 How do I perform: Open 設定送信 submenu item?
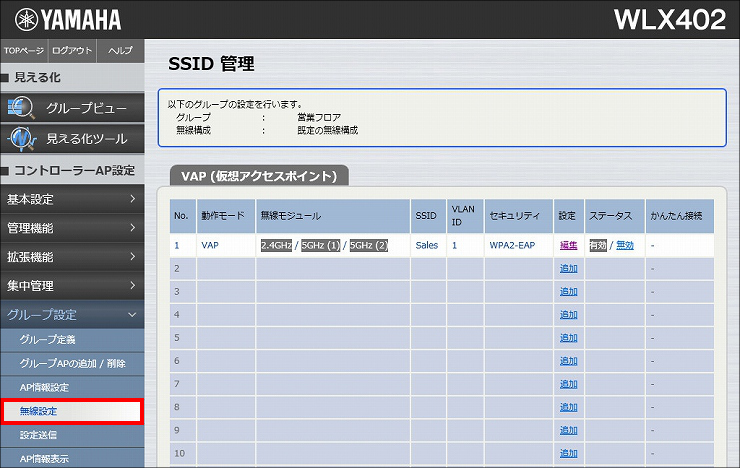(x=72, y=435)
